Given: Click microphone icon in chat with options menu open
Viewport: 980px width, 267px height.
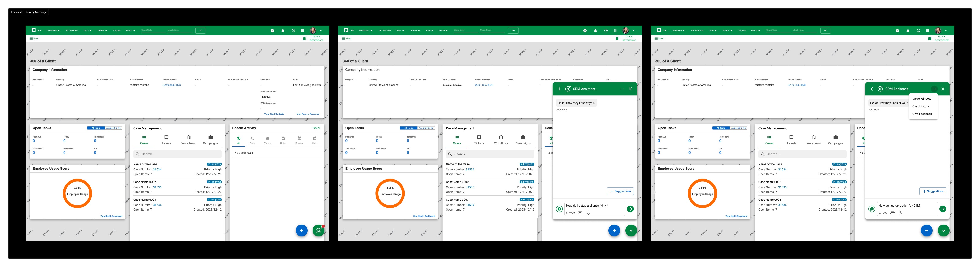Looking at the screenshot, I should click(x=901, y=213).
